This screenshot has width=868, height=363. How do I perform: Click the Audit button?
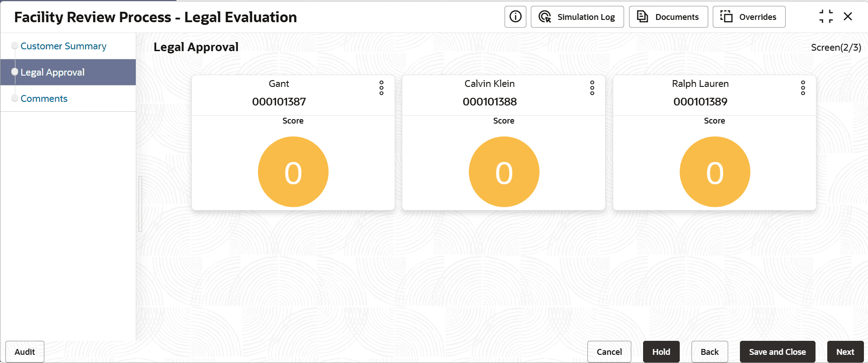25,352
